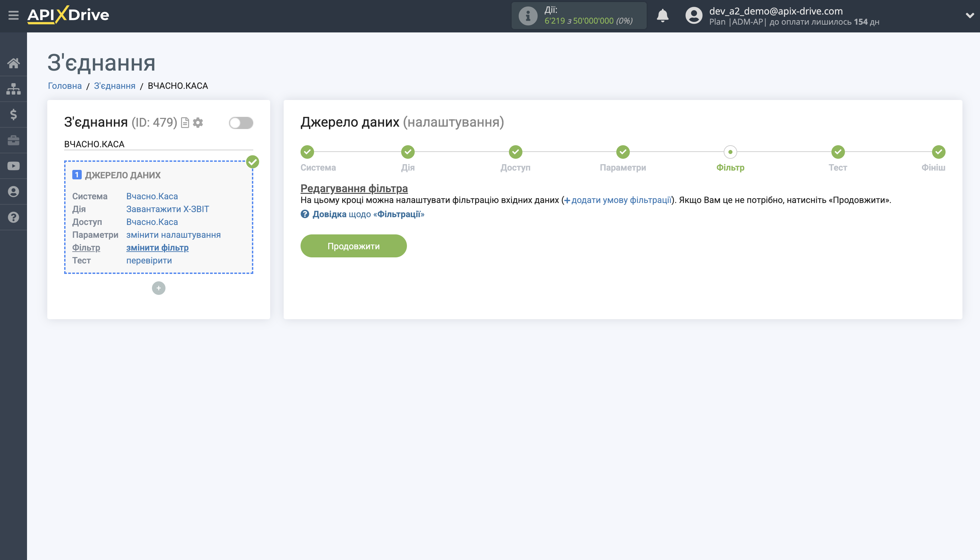This screenshot has height=560, width=980.
Task: Expand account dropdown chevron top right
Action: click(x=969, y=16)
